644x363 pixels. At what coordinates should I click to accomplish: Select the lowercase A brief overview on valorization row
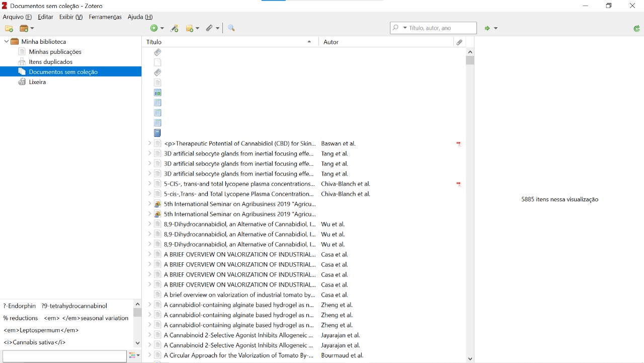coord(304,295)
